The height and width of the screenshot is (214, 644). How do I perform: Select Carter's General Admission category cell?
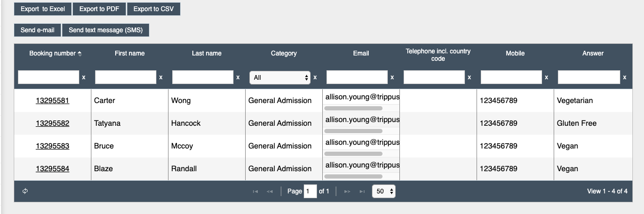(284, 100)
